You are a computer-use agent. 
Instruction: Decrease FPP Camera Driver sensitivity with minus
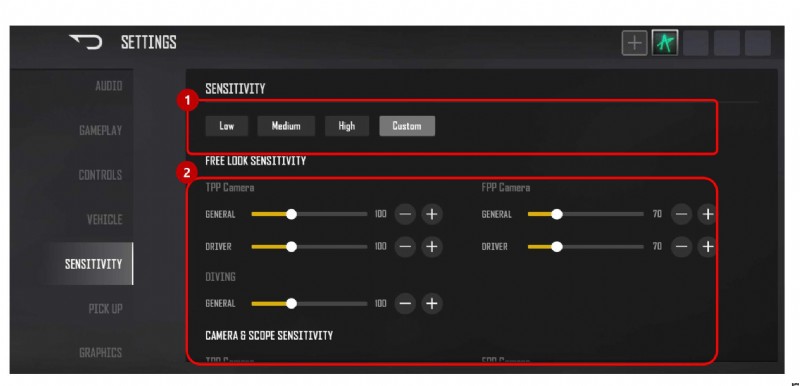coord(681,247)
